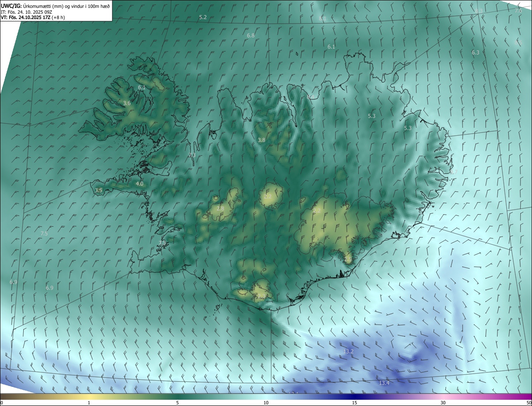Click the 30 tick on color scale
Viewport: 532px width, 406px height.
click(x=443, y=403)
